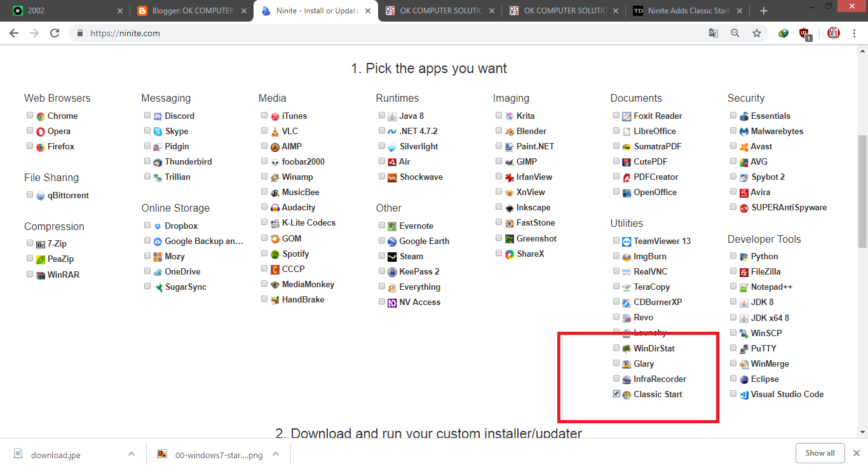868x469 pixels.
Task: Open options arrow for 00-windows7-star png download
Action: (x=276, y=454)
